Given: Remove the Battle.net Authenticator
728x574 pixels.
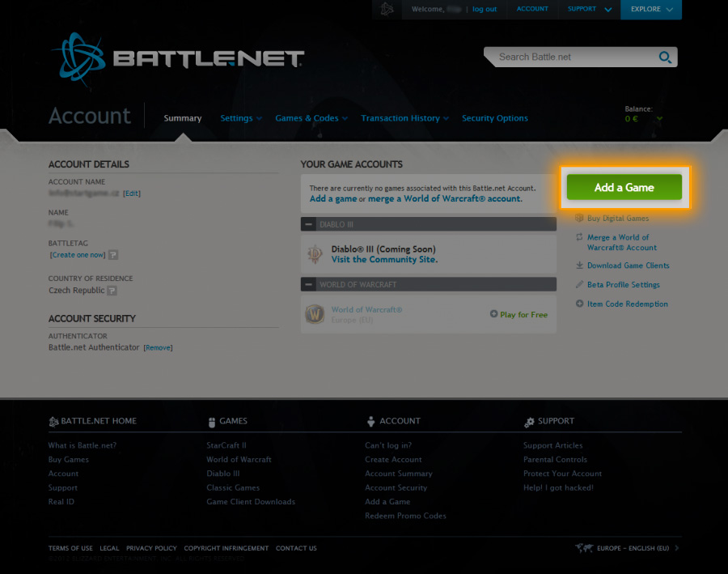Looking at the screenshot, I should [158, 347].
